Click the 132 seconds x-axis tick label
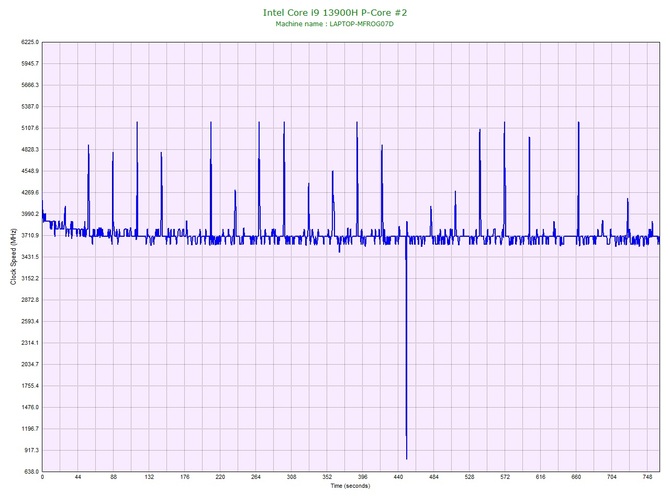The image size is (670, 503). coord(149,477)
